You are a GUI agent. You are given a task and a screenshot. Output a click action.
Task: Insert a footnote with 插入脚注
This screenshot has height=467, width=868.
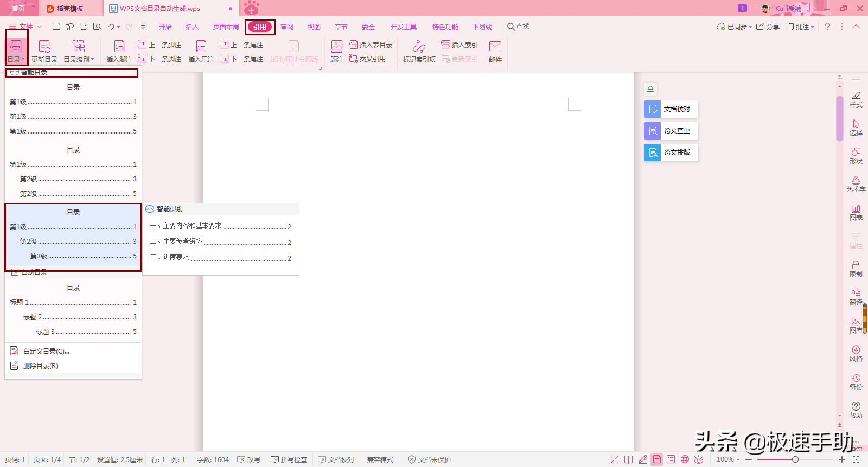coord(119,51)
